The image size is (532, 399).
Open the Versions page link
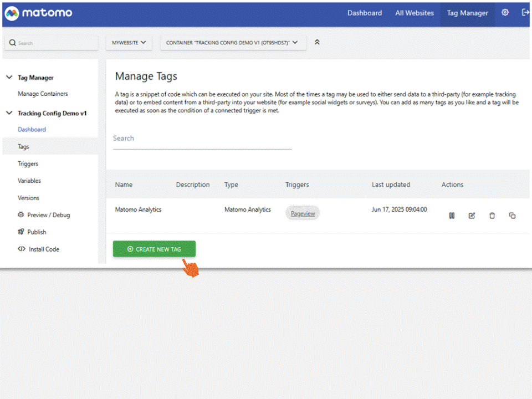[x=29, y=198]
